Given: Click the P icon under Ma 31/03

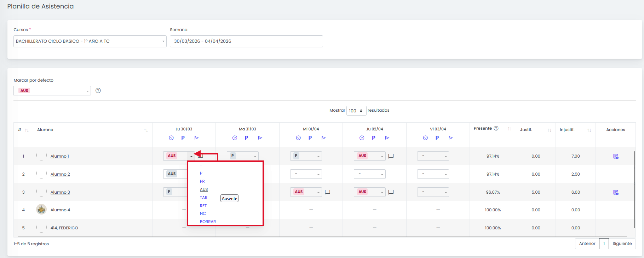Looking at the screenshot, I should click(247, 138).
